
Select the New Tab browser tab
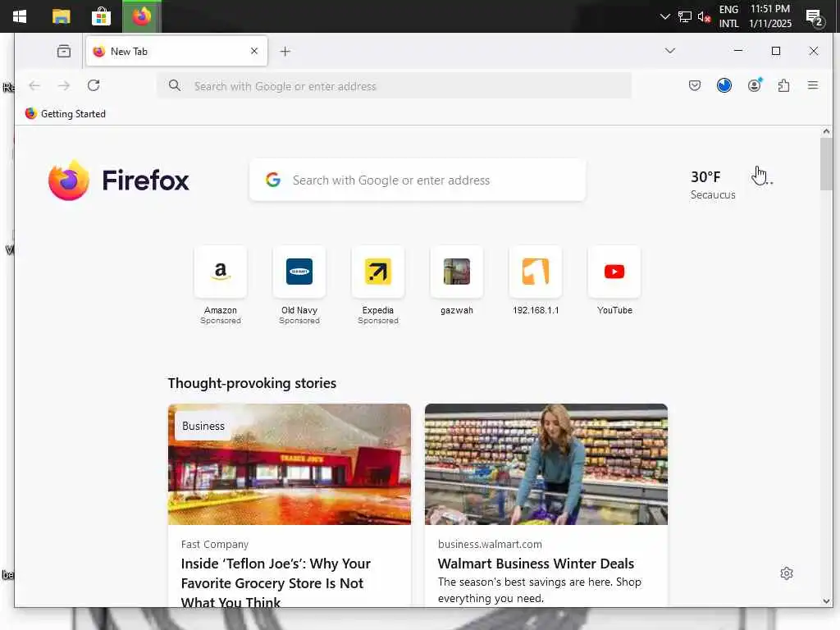[176, 51]
